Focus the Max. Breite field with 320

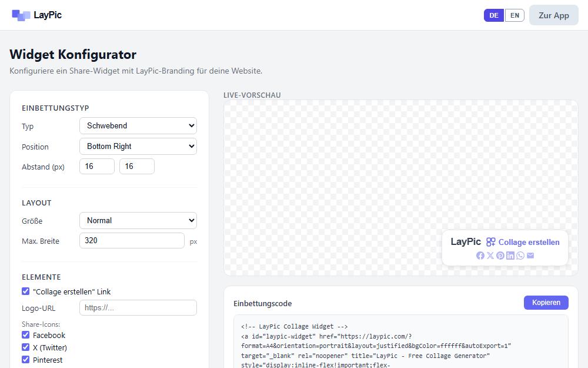(132, 241)
